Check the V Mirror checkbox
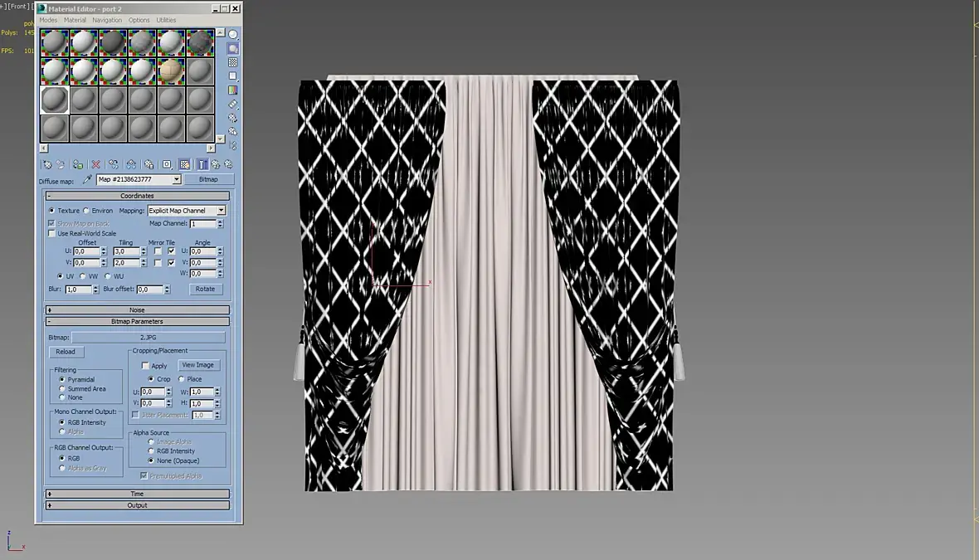Viewport: 979px width, 560px height. 158,263
